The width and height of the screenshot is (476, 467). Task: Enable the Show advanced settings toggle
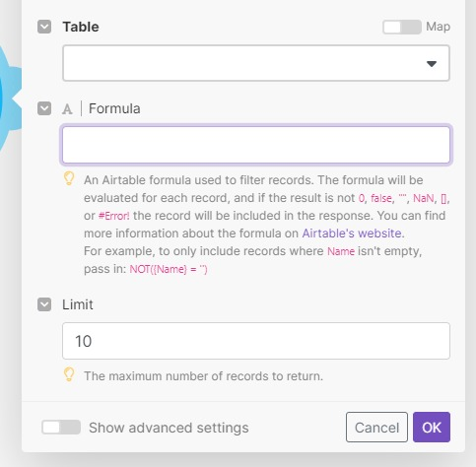(61, 428)
